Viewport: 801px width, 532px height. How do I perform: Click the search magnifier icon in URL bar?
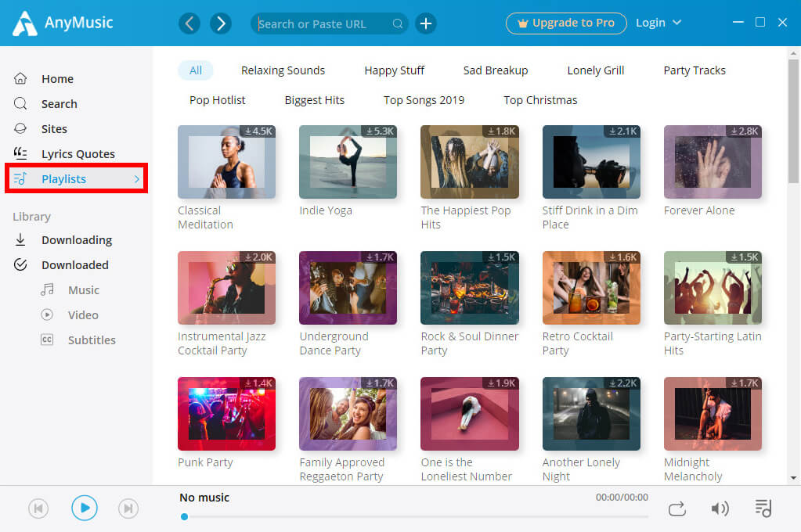(398, 23)
